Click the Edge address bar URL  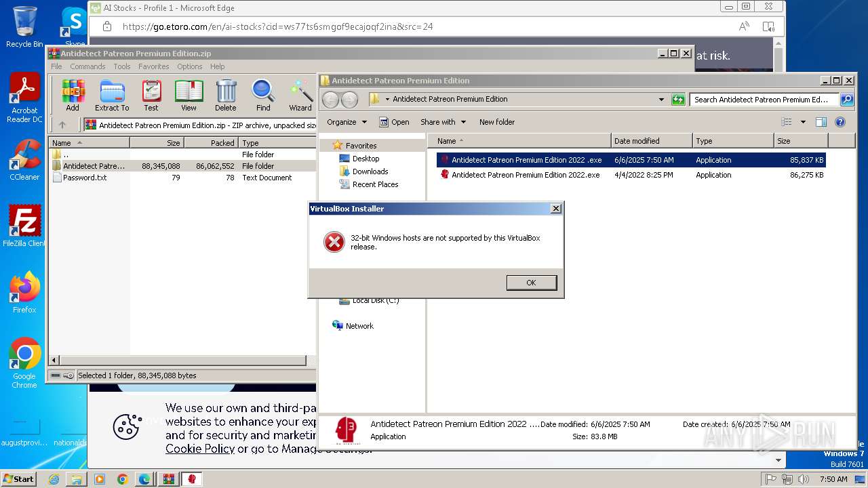tap(277, 26)
